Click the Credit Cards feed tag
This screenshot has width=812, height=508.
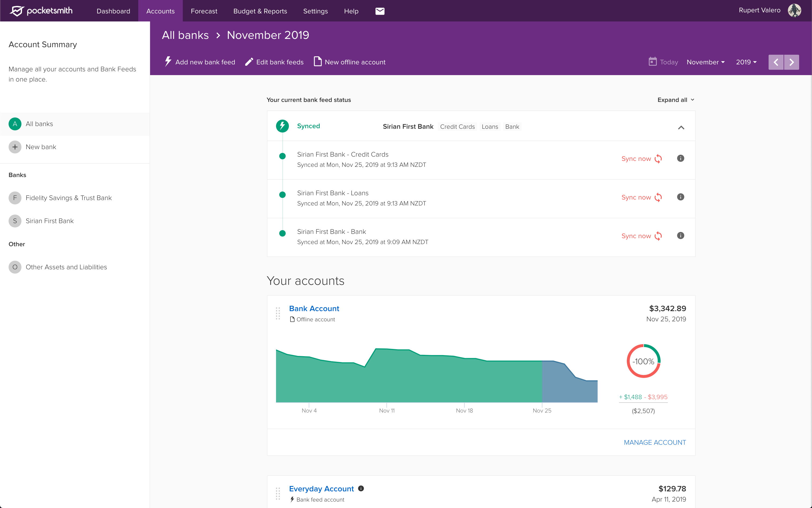[457, 127]
